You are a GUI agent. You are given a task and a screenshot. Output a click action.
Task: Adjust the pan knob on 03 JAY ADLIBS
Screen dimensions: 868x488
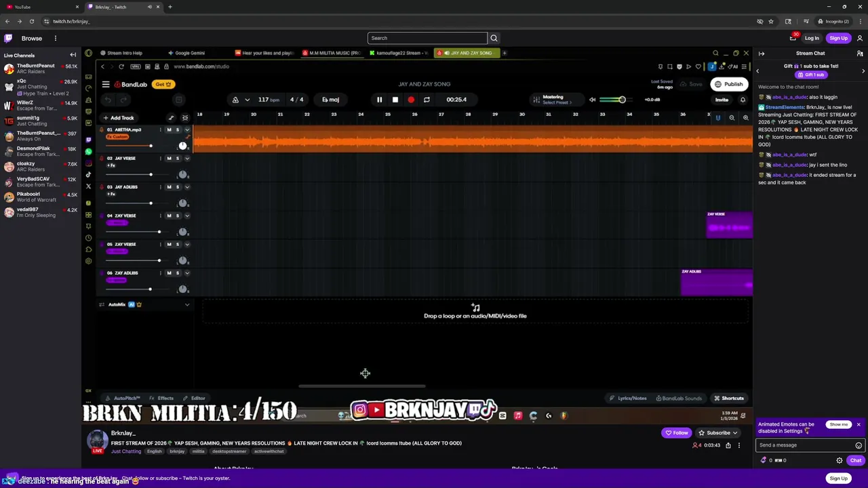point(182,203)
